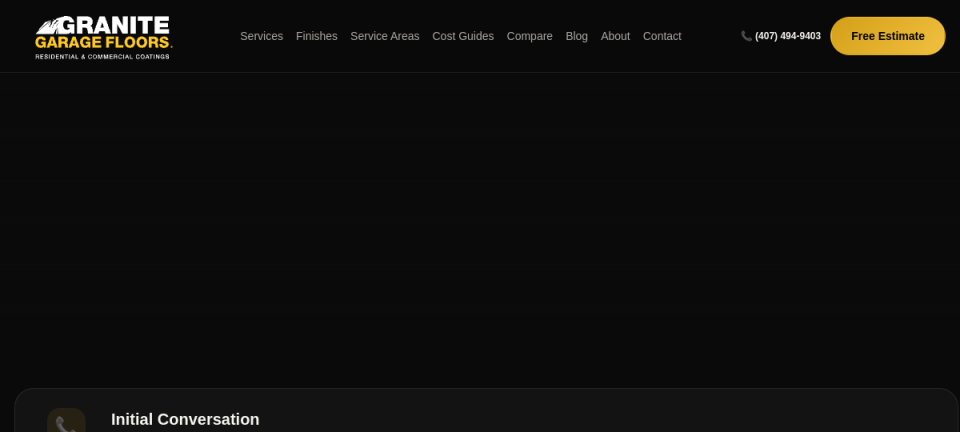Screen dimensions: 960x432
Task: Navigate to the Contact page
Action: click(x=662, y=36)
